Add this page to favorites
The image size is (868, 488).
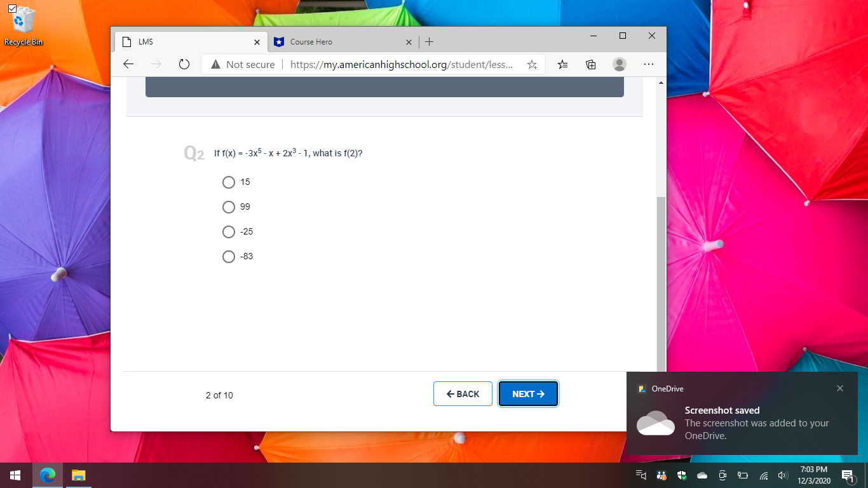click(532, 64)
